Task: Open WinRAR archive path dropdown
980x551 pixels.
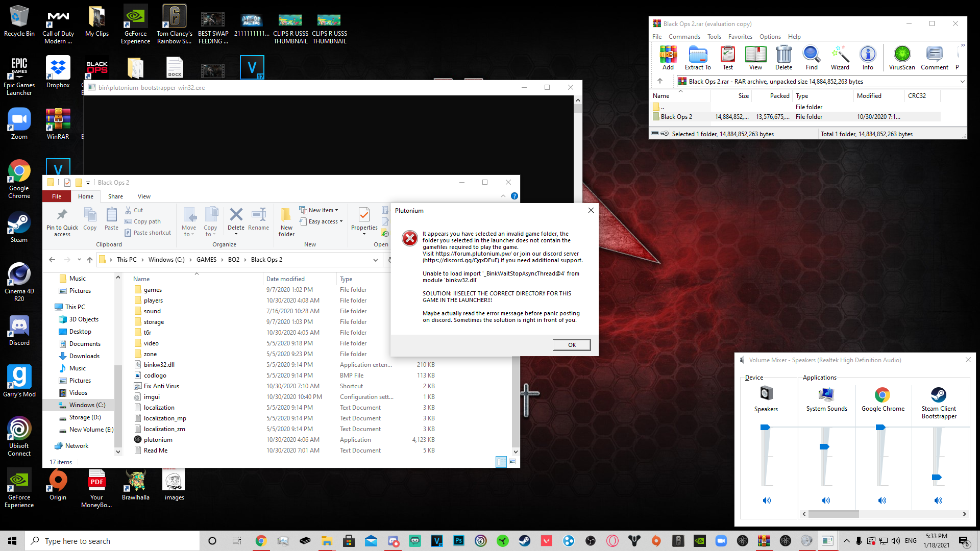Action: click(962, 81)
